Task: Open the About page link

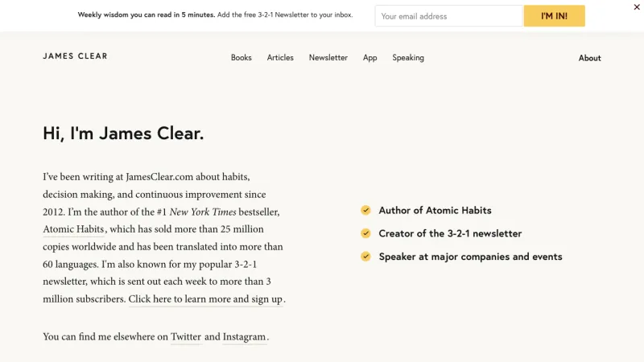Action: [589, 58]
